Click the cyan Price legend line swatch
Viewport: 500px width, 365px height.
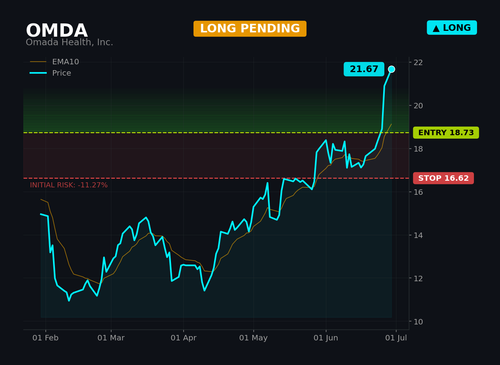pyautogui.click(x=38, y=73)
